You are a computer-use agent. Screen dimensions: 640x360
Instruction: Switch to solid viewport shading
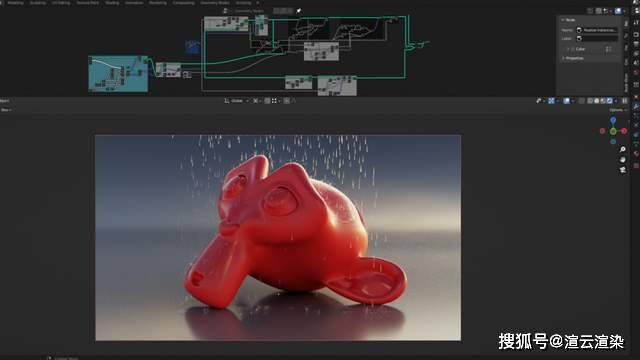point(597,101)
